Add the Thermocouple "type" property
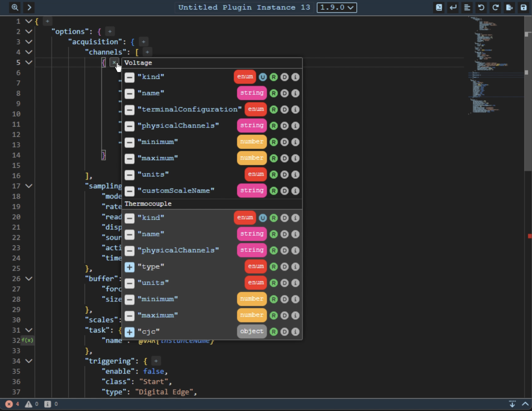Screen dimensions: 532x411 (x=129, y=267)
